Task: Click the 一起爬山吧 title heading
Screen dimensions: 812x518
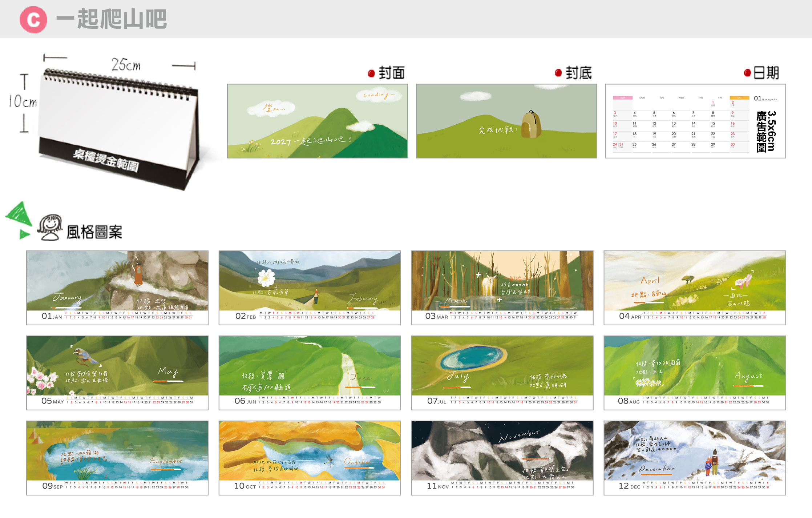Action: point(112,19)
